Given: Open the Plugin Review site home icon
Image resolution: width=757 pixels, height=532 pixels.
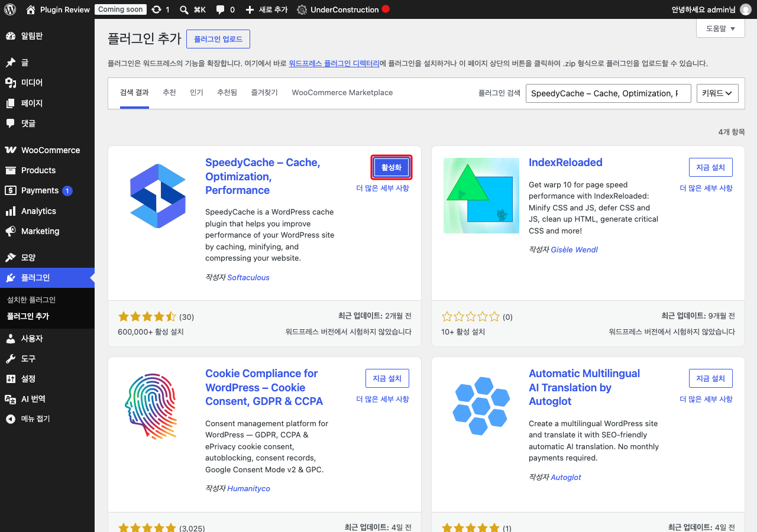Looking at the screenshot, I should click(x=31, y=9).
